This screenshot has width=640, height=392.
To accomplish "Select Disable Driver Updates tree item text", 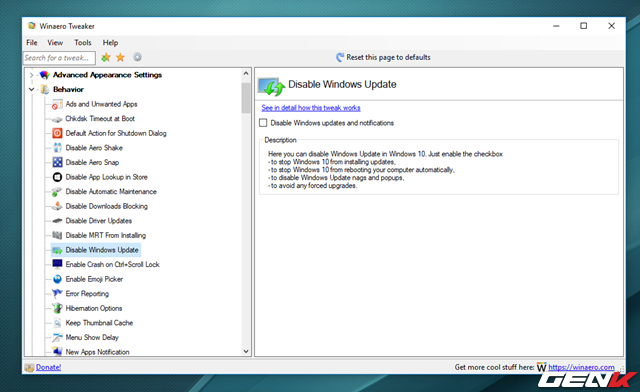I will [99, 221].
